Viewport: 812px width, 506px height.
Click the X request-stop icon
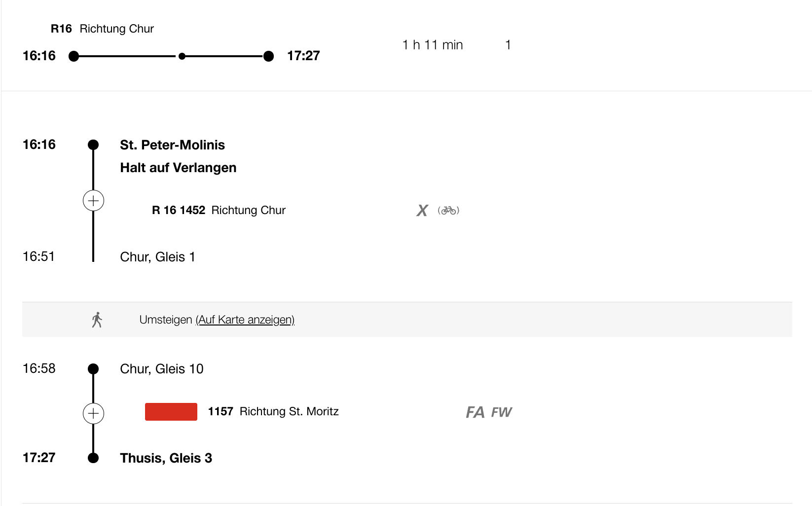[x=422, y=211]
